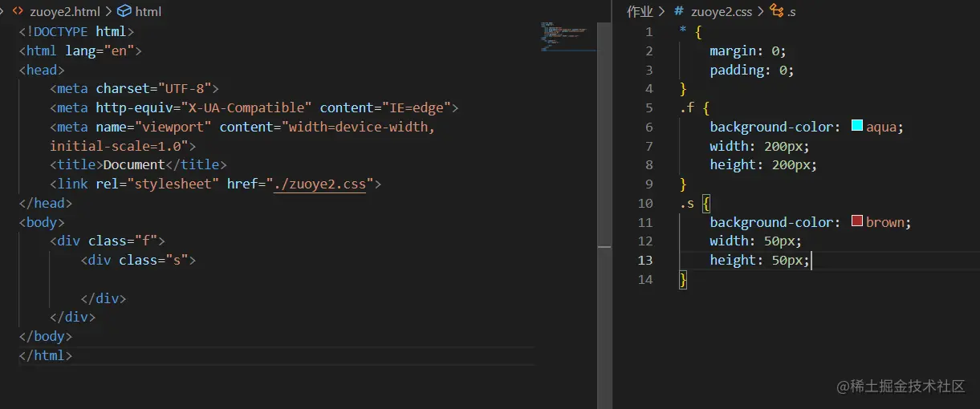The height and width of the screenshot is (409, 980).
Task: Open the zuoye2.css breadcrumb entry
Action: [722, 11]
